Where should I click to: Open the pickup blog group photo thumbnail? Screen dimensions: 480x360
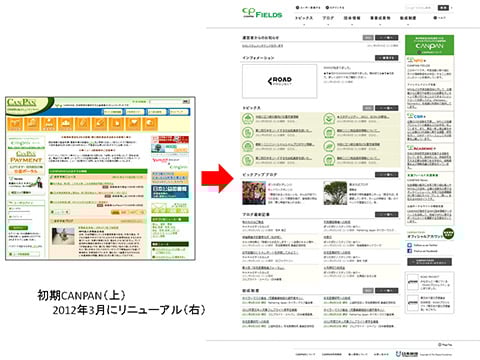click(x=254, y=193)
